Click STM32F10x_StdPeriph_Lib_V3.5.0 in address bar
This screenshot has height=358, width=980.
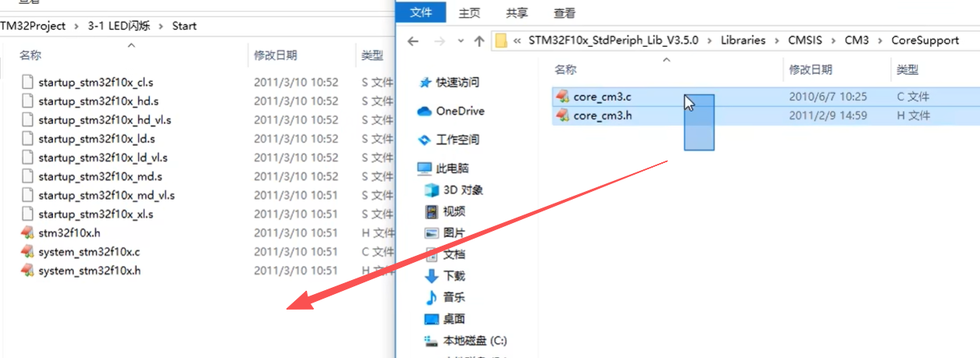click(x=613, y=41)
